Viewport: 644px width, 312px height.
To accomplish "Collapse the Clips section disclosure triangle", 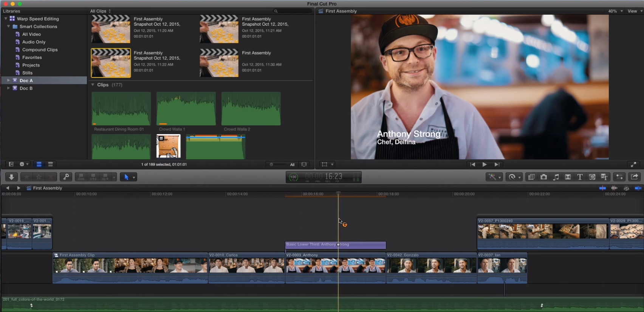I will [93, 85].
